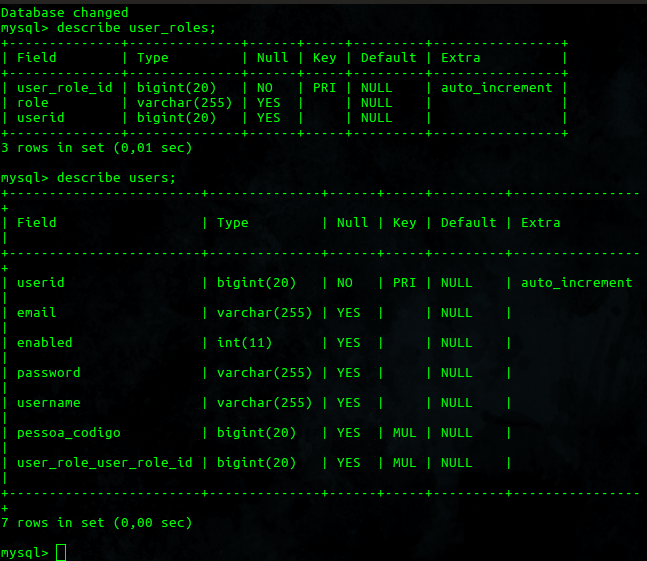
Task: Click the 'Database changed' message
Action: click(x=65, y=13)
